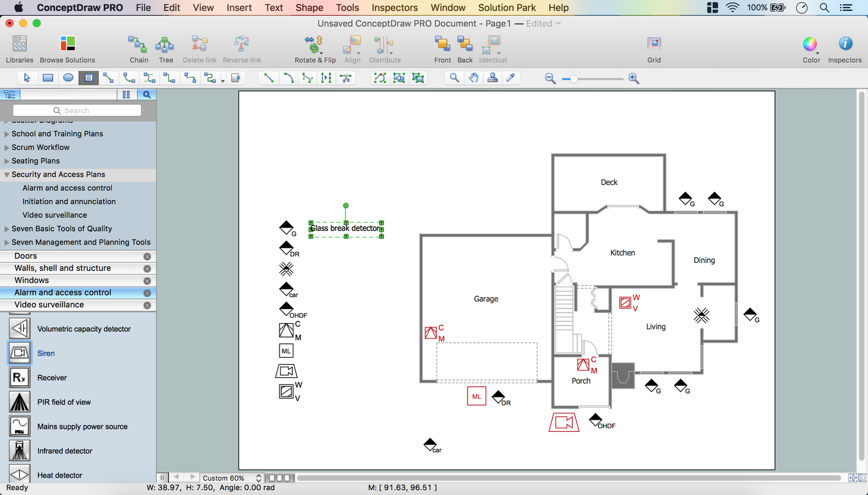Image resolution: width=868 pixels, height=495 pixels.
Task: Open the Insert menu
Action: tap(239, 8)
